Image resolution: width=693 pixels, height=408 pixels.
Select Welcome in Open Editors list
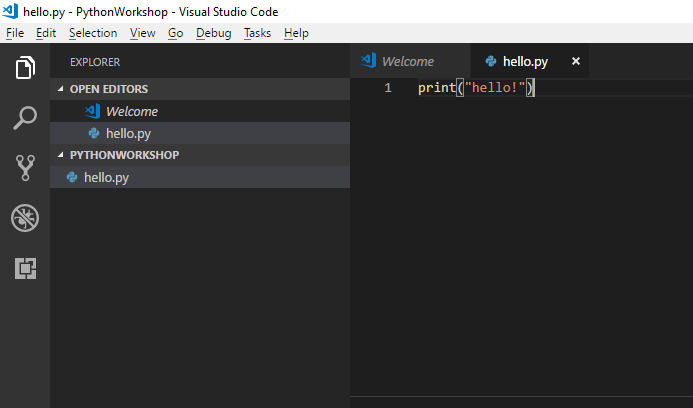pos(200,111)
